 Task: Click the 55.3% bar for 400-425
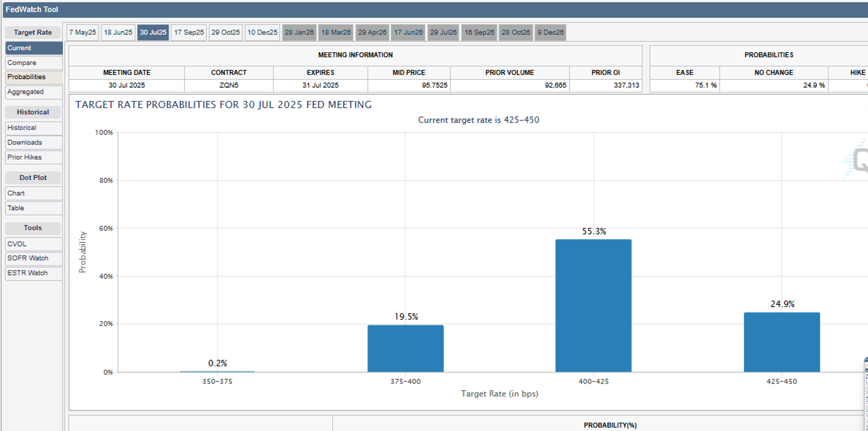(593, 305)
